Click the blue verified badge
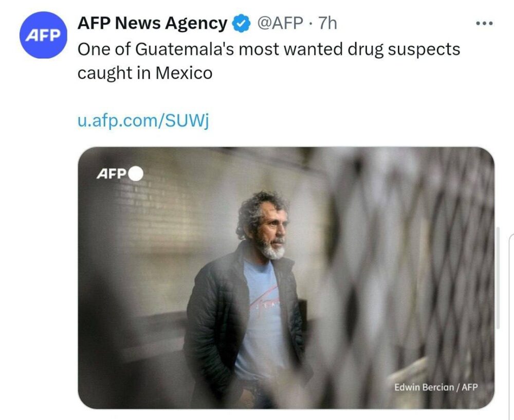The width and height of the screenshot is (514, 420). coord(241,23)
